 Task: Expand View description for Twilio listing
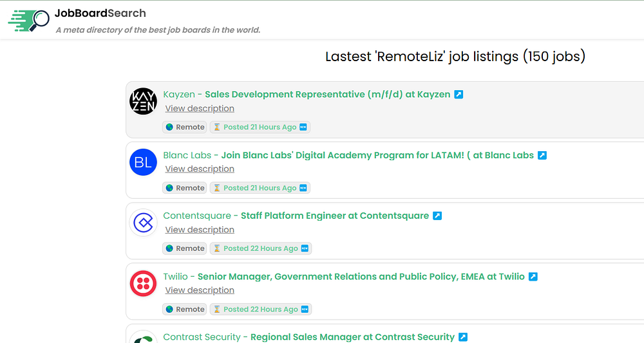click(x=200, y=290)
